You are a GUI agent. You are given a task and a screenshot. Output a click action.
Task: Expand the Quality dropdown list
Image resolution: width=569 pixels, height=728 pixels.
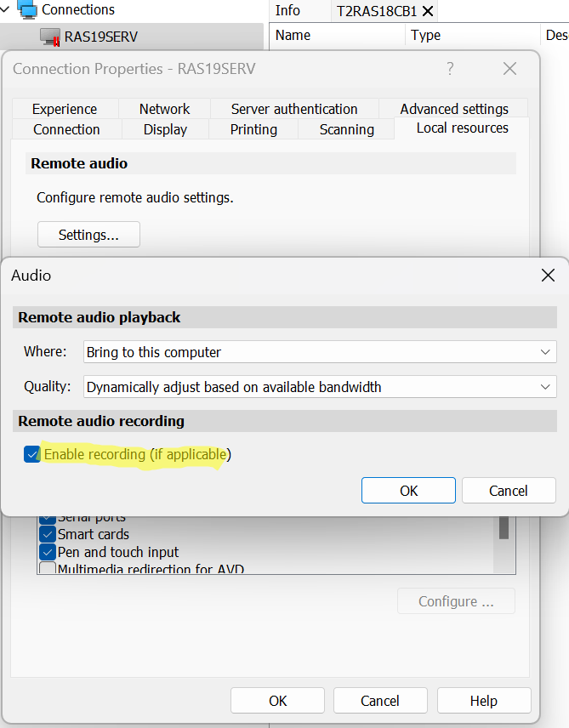click(x=320, y=386)
